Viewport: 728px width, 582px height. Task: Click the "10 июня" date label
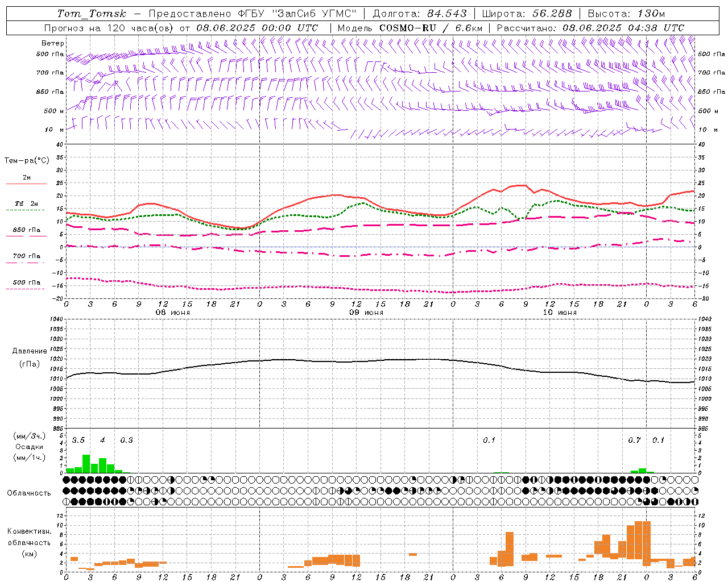tap(560, 313)
